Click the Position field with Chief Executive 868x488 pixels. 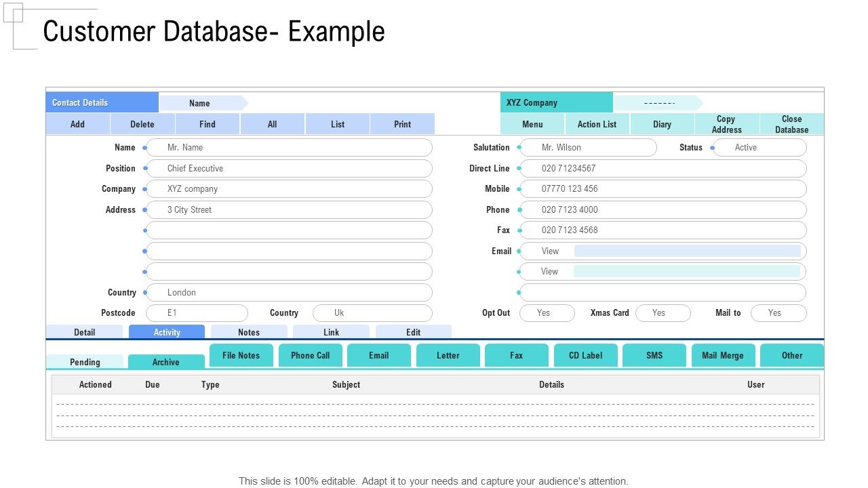(289, 169)
